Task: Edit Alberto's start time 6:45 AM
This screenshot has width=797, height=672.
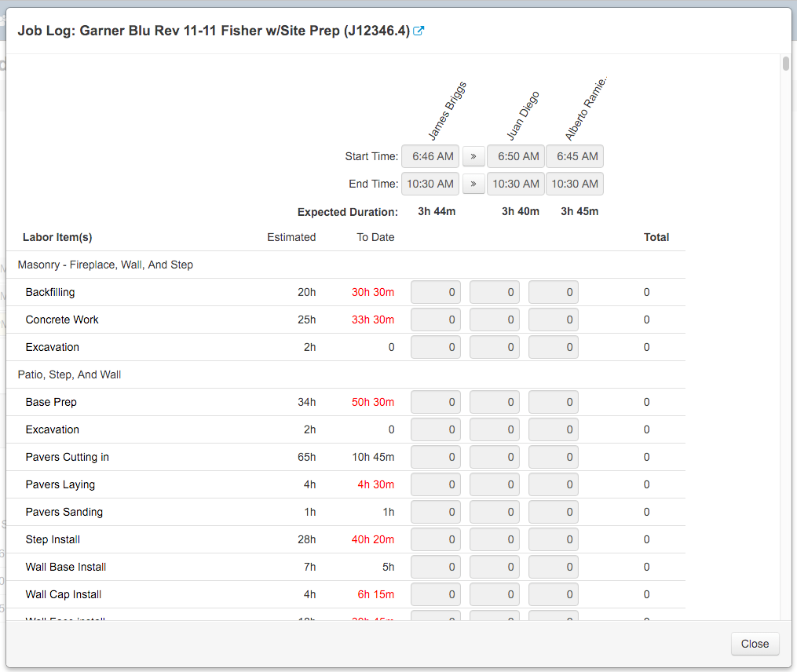Action: pos(575,156)
